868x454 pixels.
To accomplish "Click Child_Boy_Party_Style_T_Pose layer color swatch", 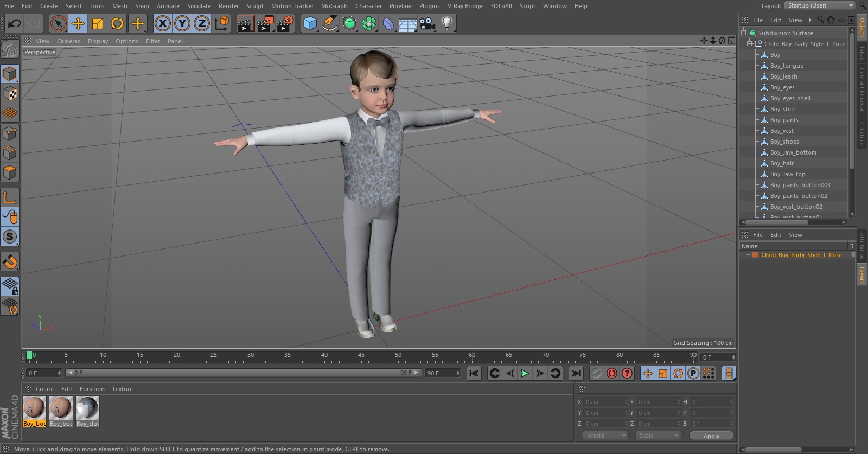I will coord(755,255).
